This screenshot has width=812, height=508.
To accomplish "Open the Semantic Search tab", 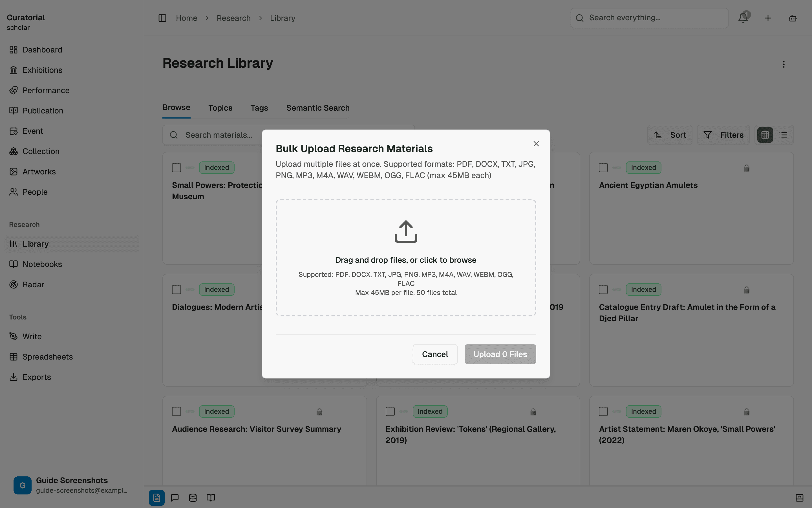I will pyautogui.click(x=318, y=108).
